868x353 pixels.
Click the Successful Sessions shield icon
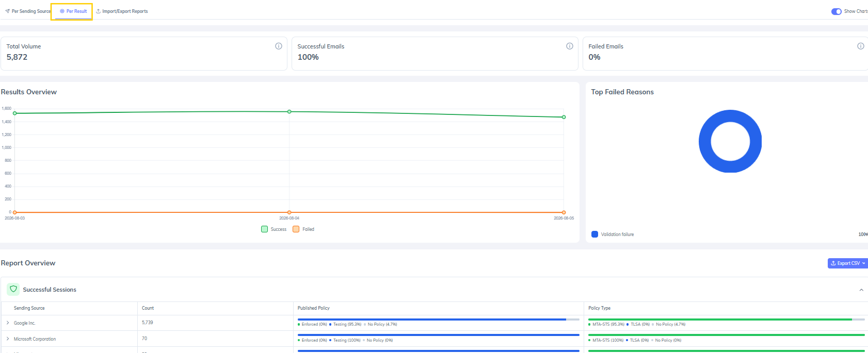coord(13,289)
